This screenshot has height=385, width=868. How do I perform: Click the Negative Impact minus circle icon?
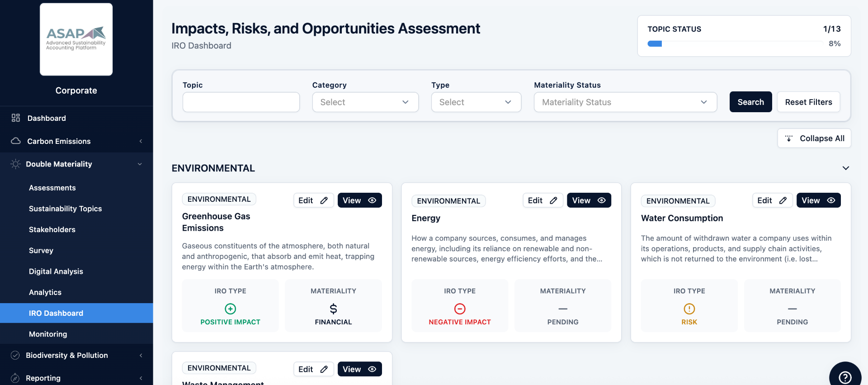click(x=460, y=309)
